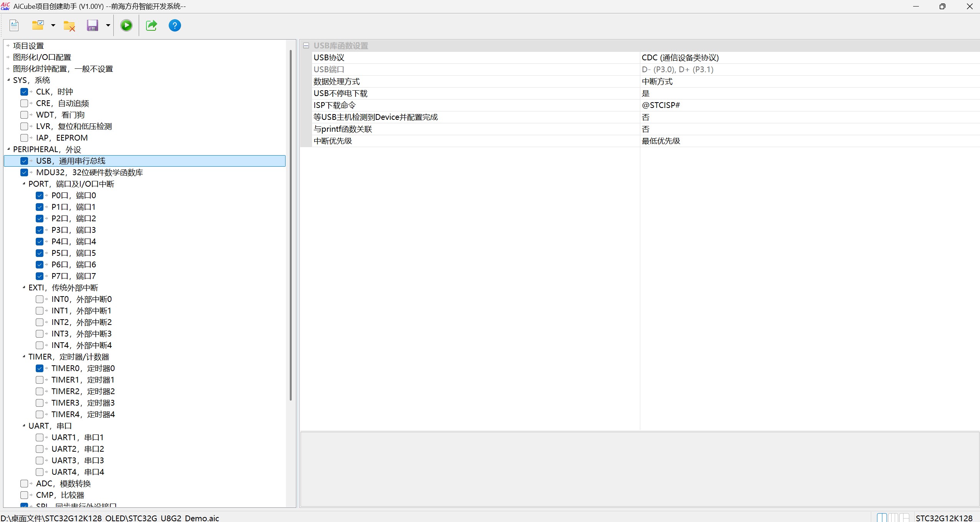This screenshot has width=980, height=522.
Task: Select the two-column layout icon in status bar
Action: click(x=882, y=518)
